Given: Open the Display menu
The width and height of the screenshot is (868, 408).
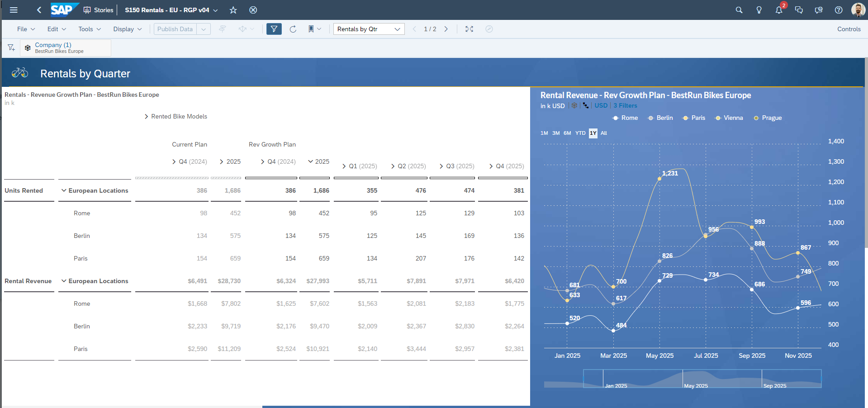Looking at the screenshot, I should click(128, 29).
